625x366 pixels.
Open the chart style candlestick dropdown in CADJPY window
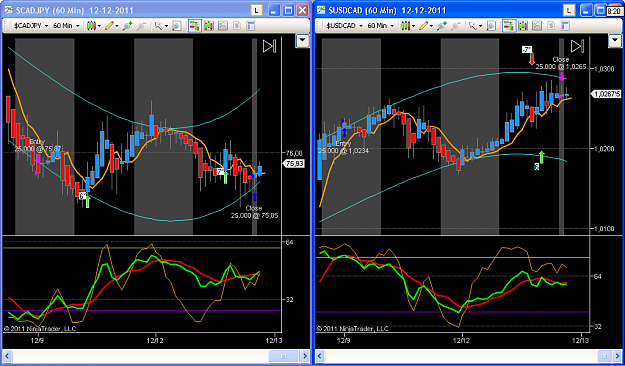coord(94,26)
